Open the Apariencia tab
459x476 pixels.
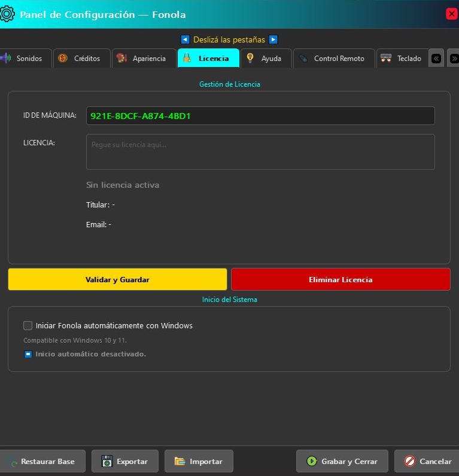pos(144,58)
